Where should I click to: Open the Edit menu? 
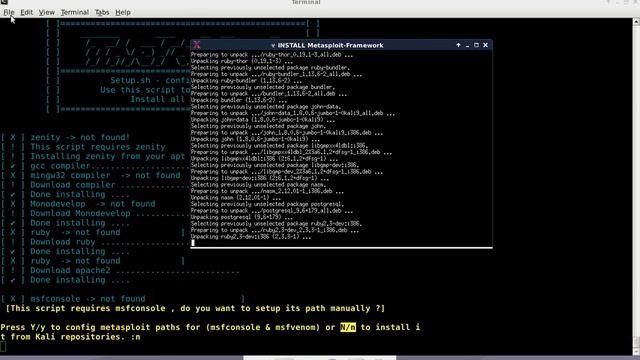(x=27, y=12)
